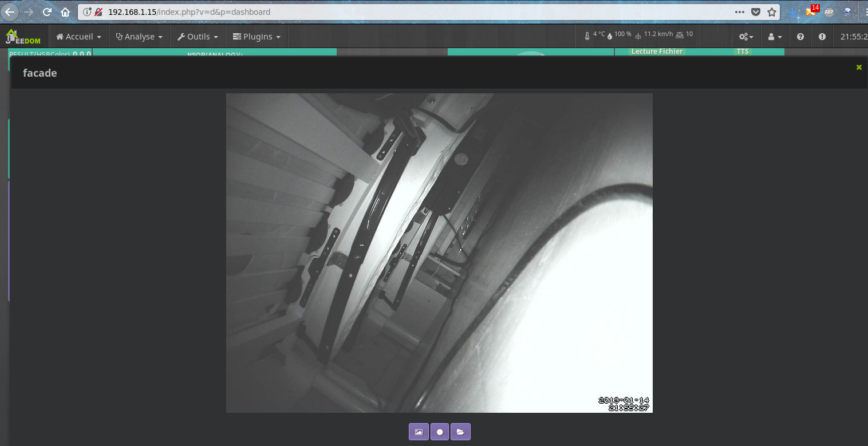Open the Adblock Plus toolbar icon
The height and width of the screenshot is (446, 868).
coord(829,11)
